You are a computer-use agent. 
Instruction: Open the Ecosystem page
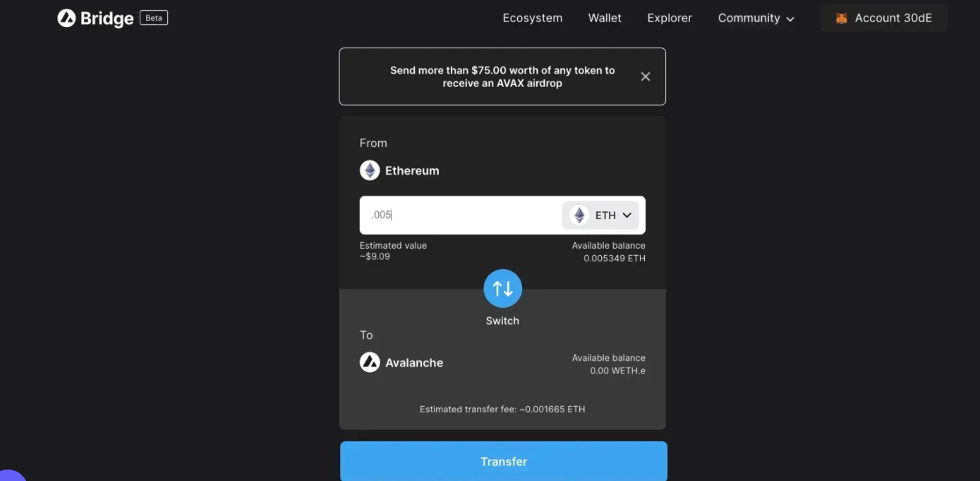pos(532,18)
